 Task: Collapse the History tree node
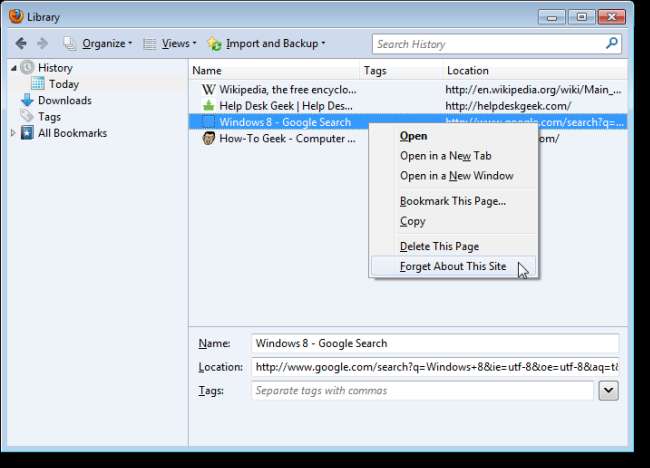pos(14,68)
